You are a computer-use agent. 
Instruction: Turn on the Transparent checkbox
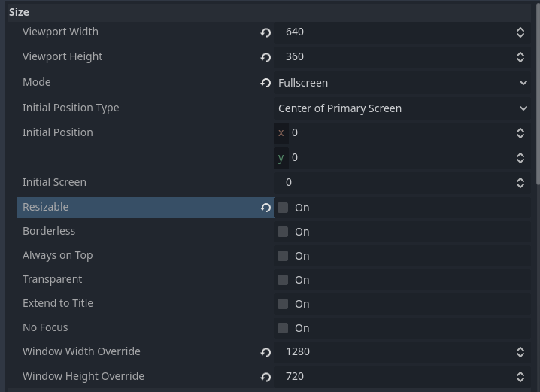pos(283,280)
